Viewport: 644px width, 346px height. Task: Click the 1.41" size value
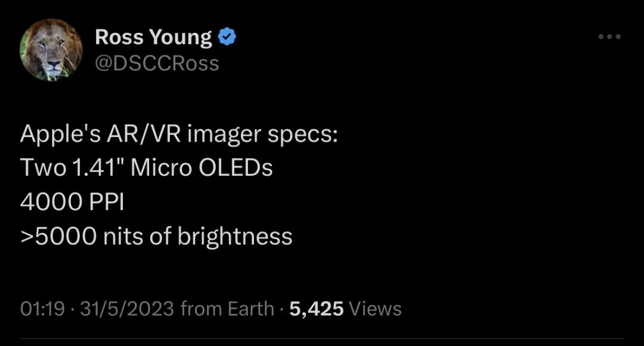92,169
